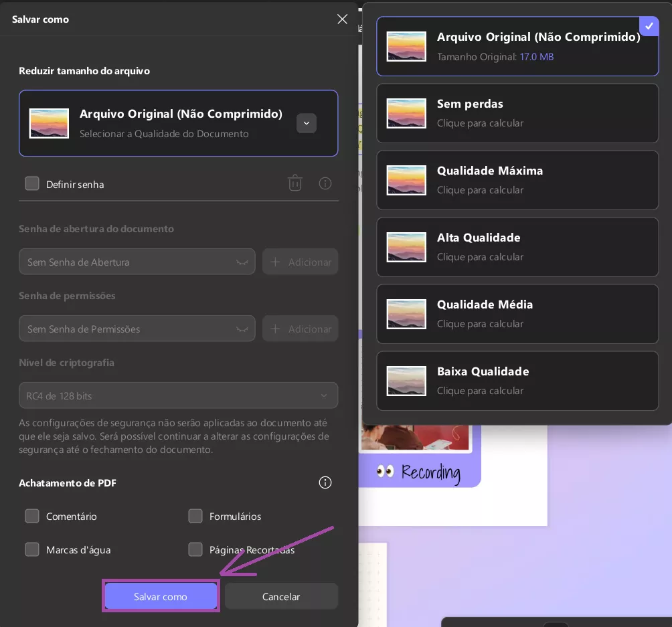Open the info icon beside Definir senha

[325, 183]
